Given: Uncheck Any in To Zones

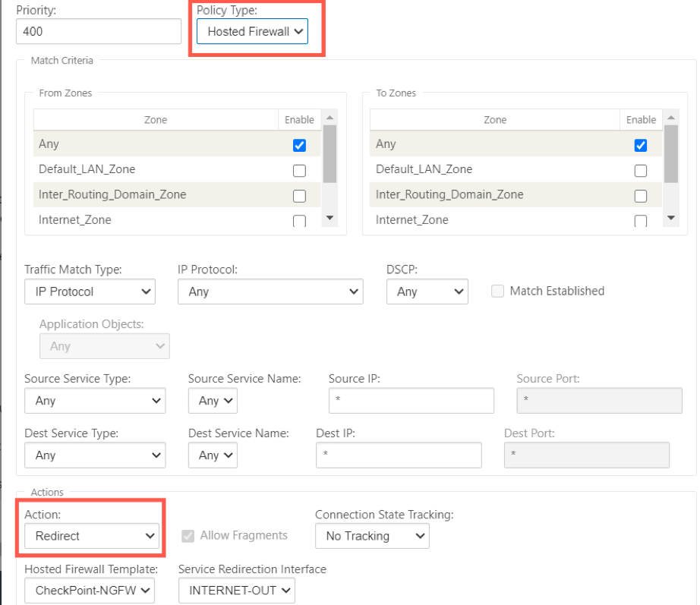Looking at the screenshot, I should click(641, 145).
